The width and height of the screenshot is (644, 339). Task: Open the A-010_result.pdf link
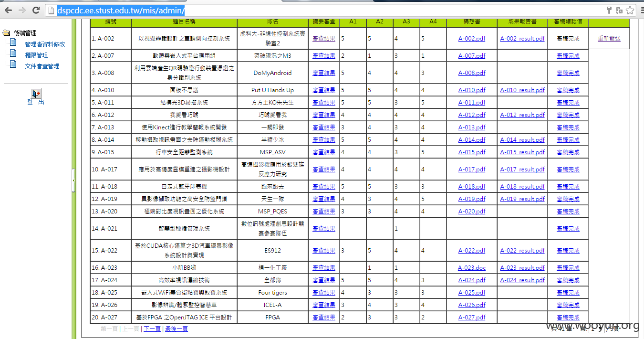point(522,90)
